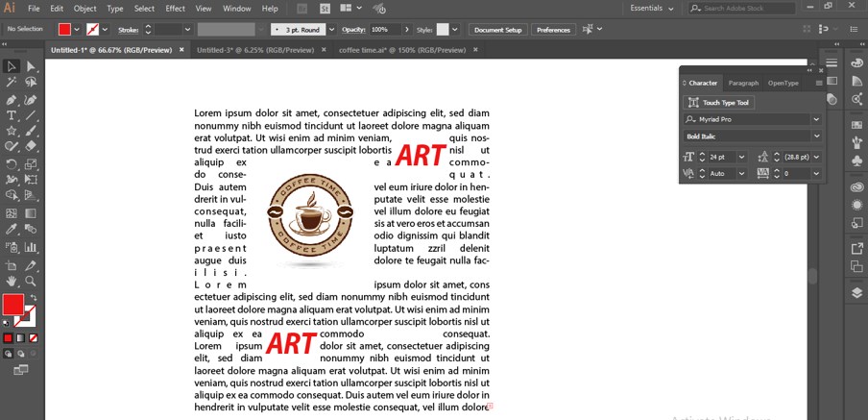Open the Myriad Pro font family dropdown
868x420 pixels.
pos(816,119)
